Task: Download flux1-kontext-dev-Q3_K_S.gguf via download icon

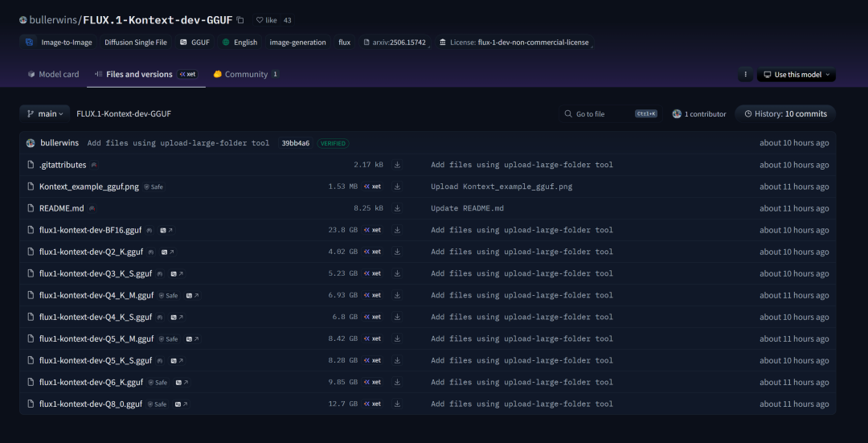Action: [397, 273]
